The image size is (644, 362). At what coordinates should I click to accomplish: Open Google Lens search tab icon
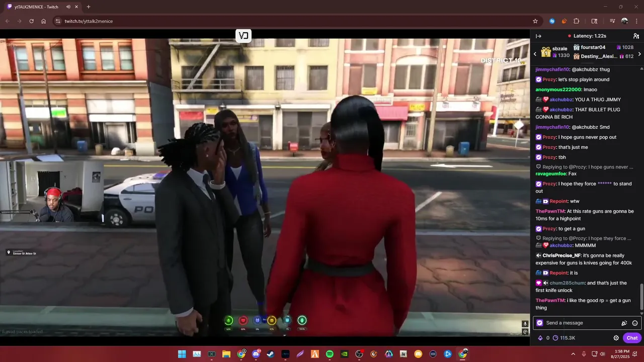(594, 21)
